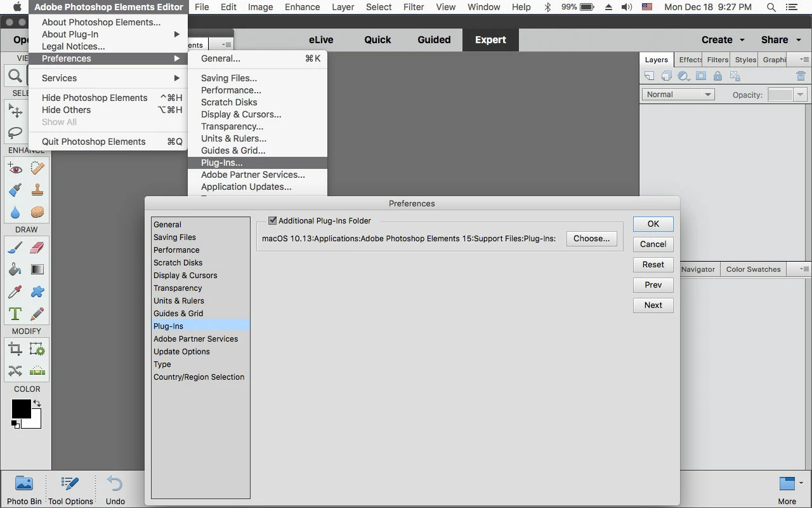Select Scratch Disks in Preferences list
812x508 pixels.
tap(200, 263)
